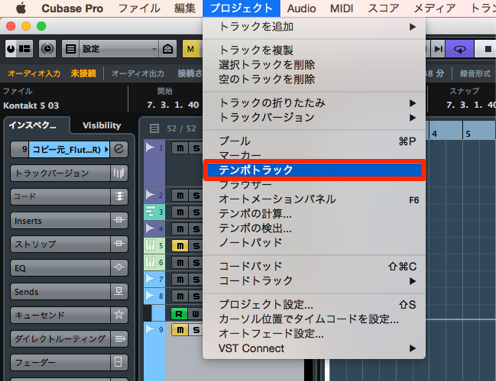
Task: Click the コード section list icon
Action: pyautogui.click(x=119, y=197)
